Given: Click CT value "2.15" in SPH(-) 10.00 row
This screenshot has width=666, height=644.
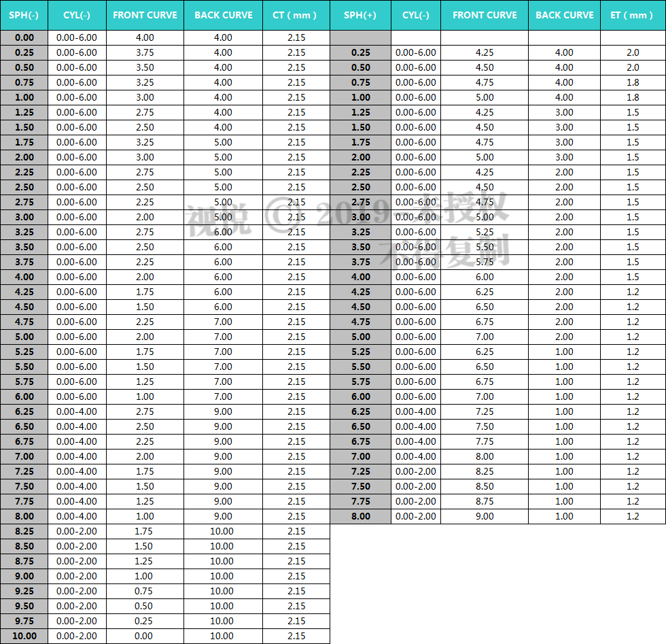Looking at the screenshot, I should tap(296, 637).
